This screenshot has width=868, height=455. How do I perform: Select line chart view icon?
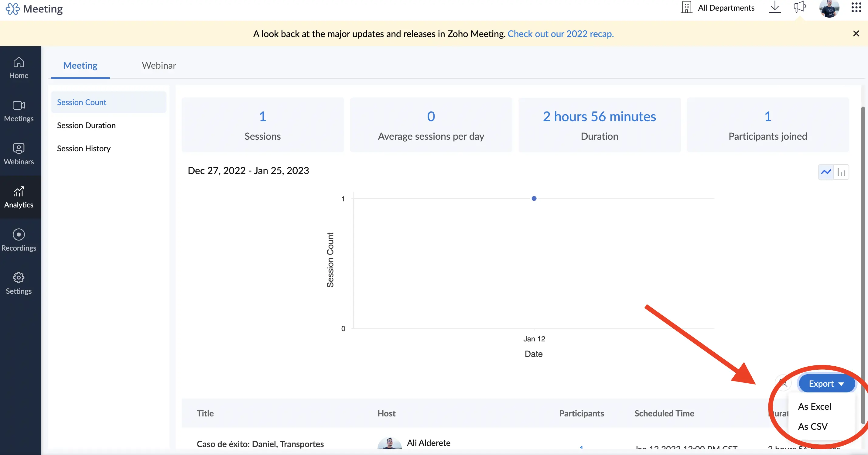tap(826, 172)
